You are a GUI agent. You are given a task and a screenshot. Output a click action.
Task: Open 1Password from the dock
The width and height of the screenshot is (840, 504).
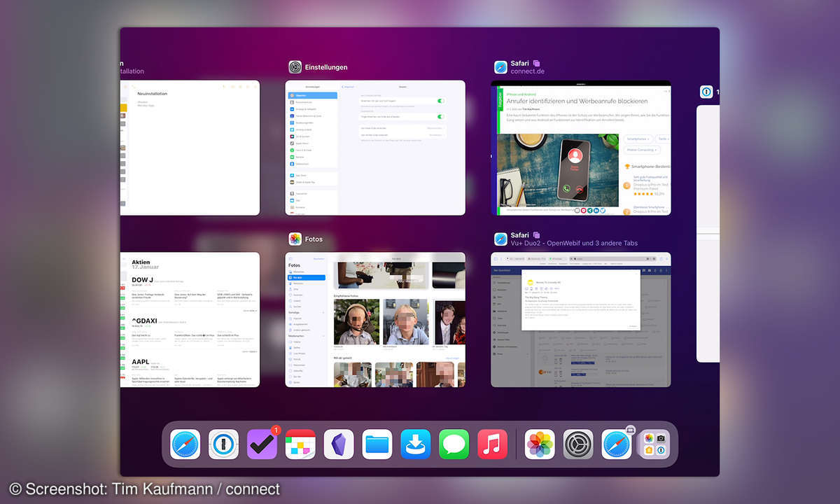point(223,444)
